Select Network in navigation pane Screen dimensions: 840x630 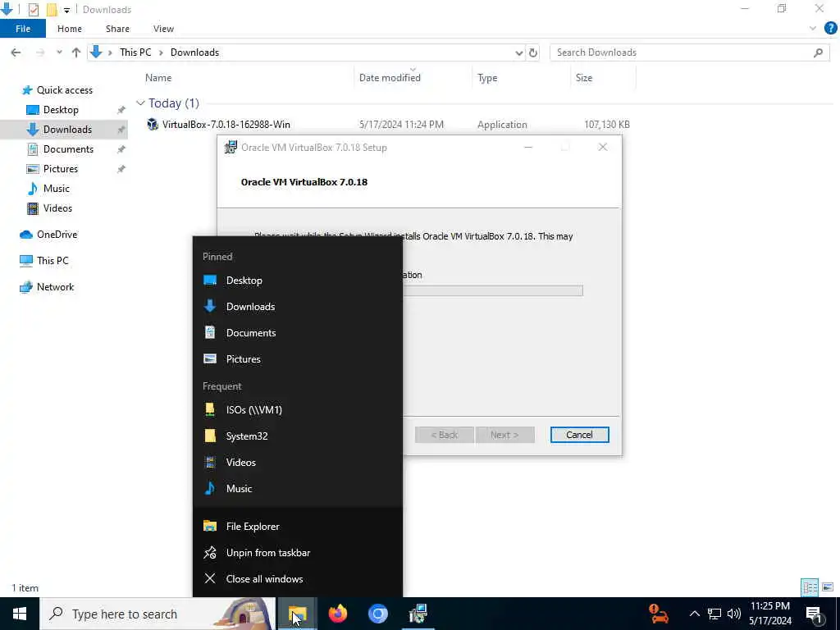pos(55,286)
